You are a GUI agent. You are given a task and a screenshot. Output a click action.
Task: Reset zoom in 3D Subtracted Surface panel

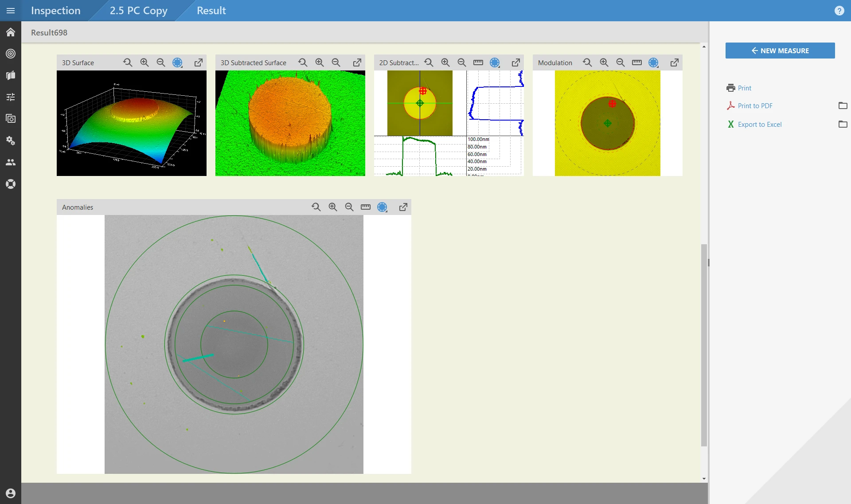[x=303, y=63]
